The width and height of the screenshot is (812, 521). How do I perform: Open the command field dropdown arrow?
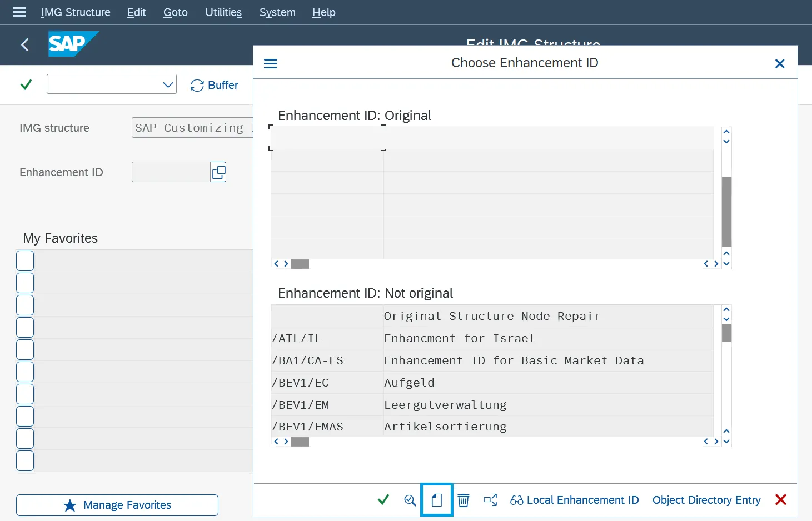(167, 84)
